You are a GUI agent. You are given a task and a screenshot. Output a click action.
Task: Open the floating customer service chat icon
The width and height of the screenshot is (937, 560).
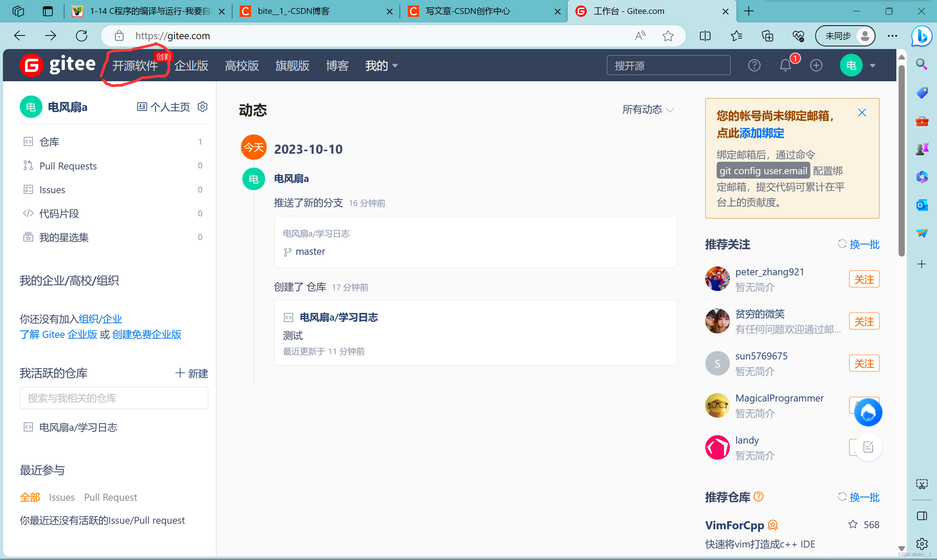[x=868, y=412]
